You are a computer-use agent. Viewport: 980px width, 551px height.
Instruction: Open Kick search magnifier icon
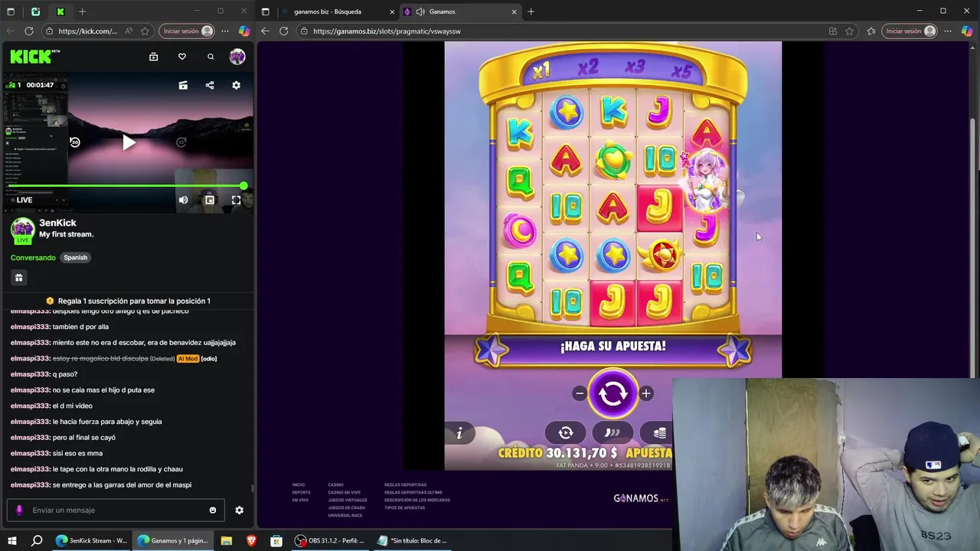(x=211, y=57)
